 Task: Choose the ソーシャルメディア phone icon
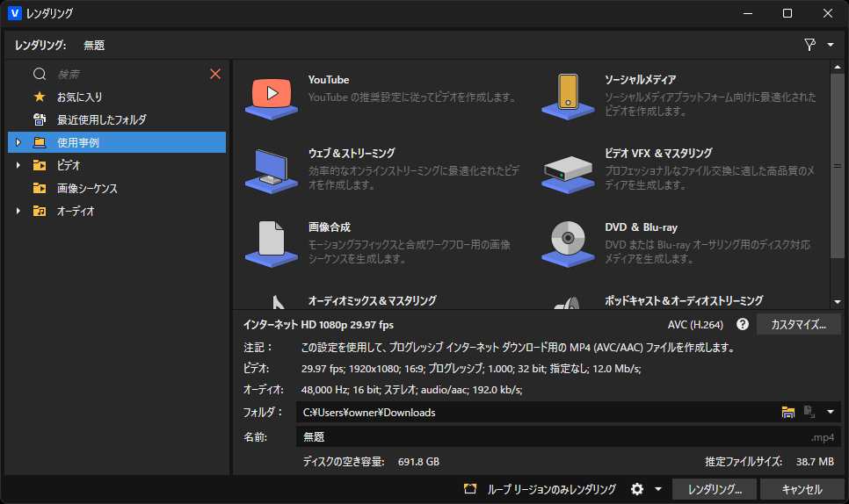(569, 93)
